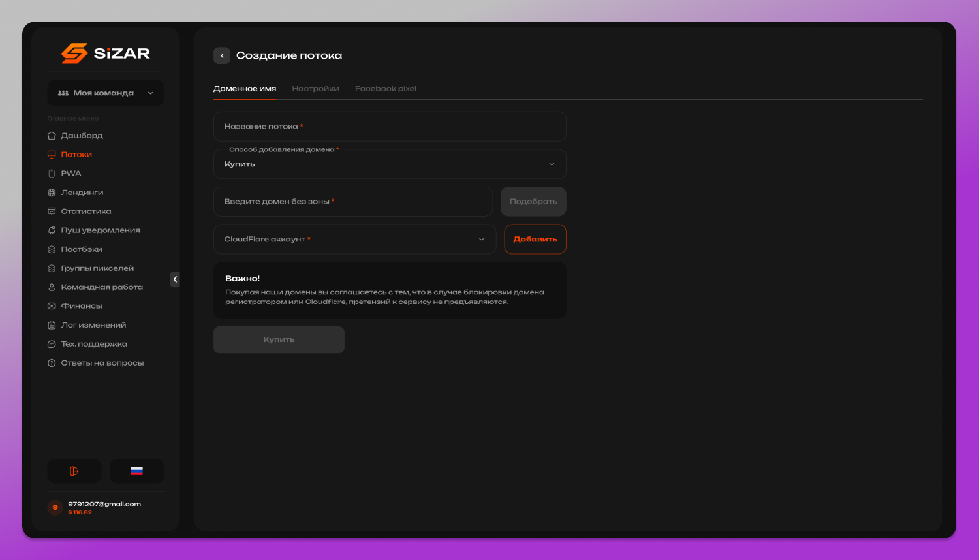Click the Ответы на вопросы question icon
Viewport: 979px width, 560px height.
[52, 363]
